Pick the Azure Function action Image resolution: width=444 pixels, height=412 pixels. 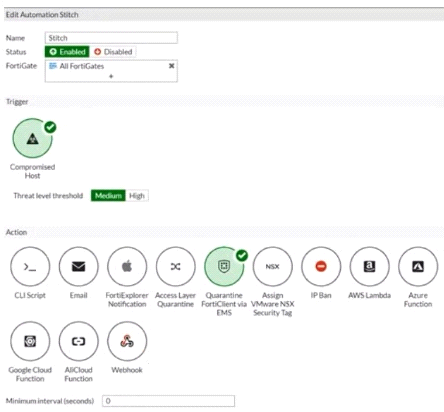click(x=418, y=267)
